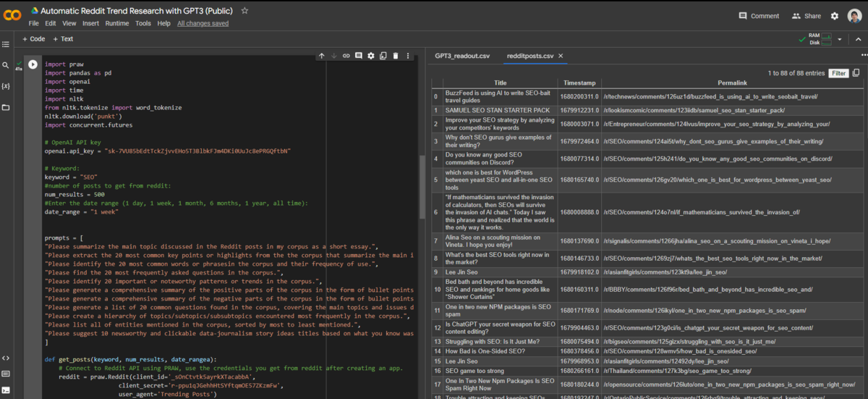Click the All changes saved link
The height and width of the screenshot is (399, 868).
point(203,23)
